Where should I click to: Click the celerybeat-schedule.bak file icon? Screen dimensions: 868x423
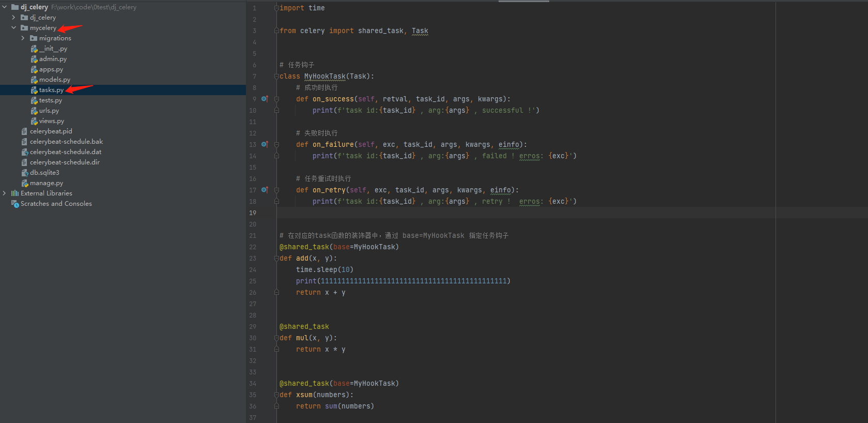[24, 142]
